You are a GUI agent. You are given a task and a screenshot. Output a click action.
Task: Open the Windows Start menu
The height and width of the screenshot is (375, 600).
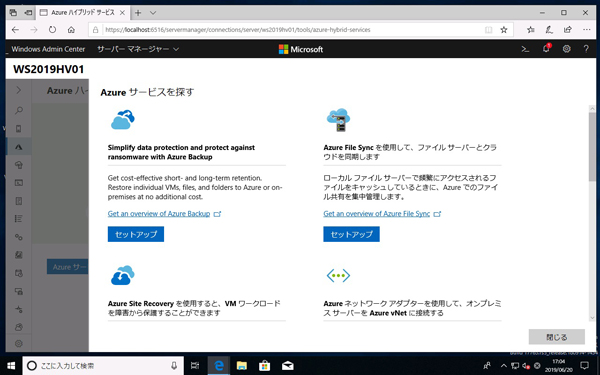coord(11,366)
